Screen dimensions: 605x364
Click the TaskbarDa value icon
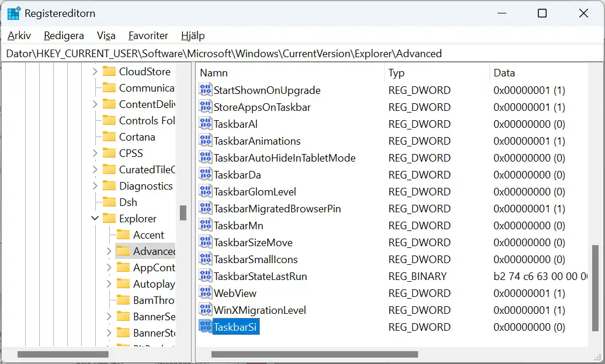(206, 174)
